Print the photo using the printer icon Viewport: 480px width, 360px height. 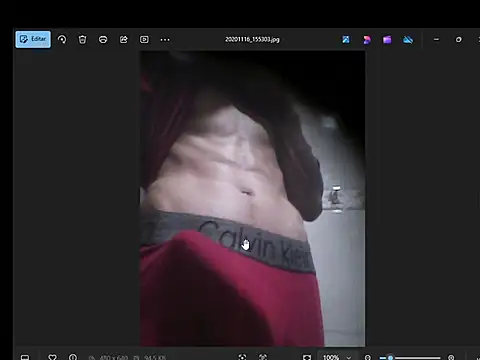tap(103, 40)
